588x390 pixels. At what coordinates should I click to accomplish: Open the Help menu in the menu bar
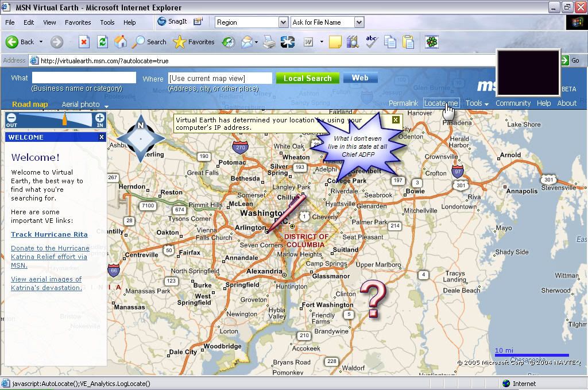130,22
